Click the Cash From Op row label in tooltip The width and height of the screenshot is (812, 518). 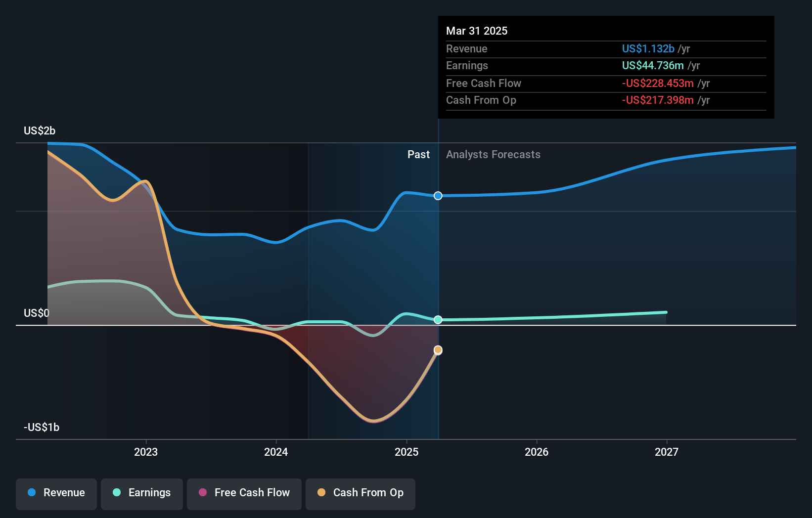click(x=481, y=100)
